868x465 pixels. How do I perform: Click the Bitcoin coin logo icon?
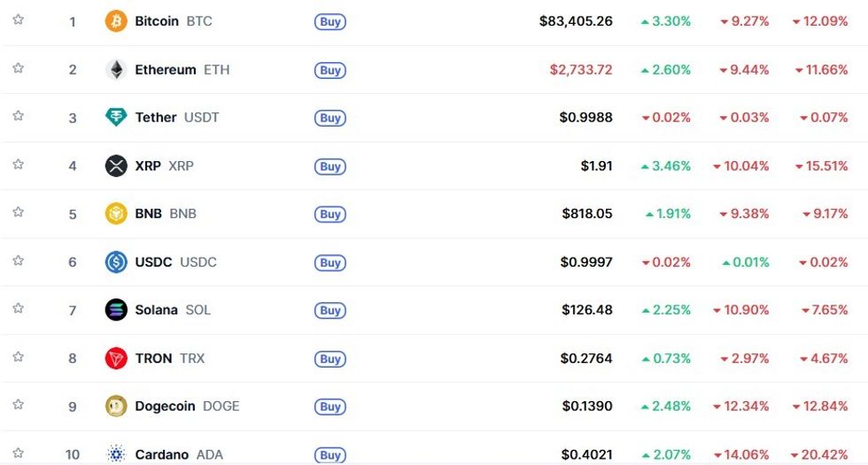(x=116, y=21)
